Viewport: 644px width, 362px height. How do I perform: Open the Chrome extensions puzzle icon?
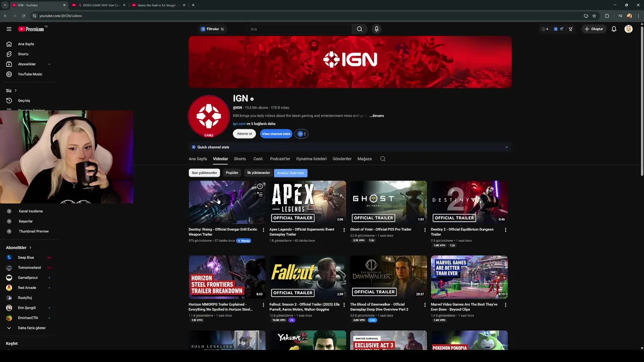[x=607, y=16]
